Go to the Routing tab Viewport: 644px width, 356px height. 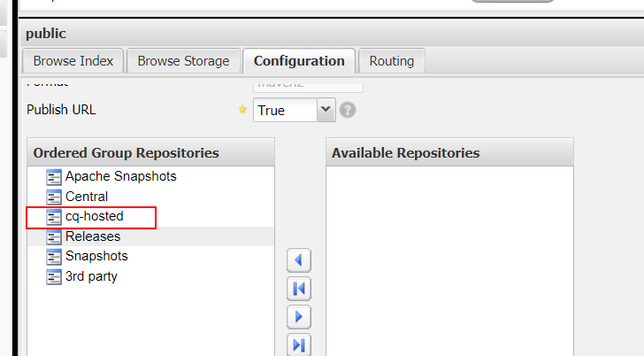(x=391, y=61)
